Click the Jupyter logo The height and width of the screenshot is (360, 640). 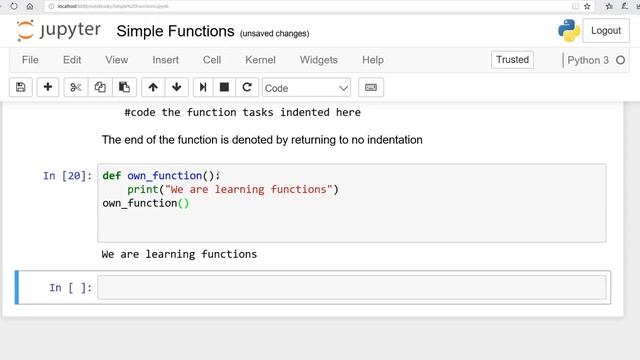(59, 31)
